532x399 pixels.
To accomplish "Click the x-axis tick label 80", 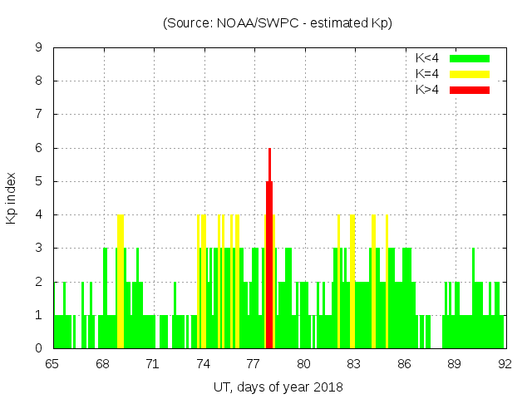I will [x=303, y=363].
